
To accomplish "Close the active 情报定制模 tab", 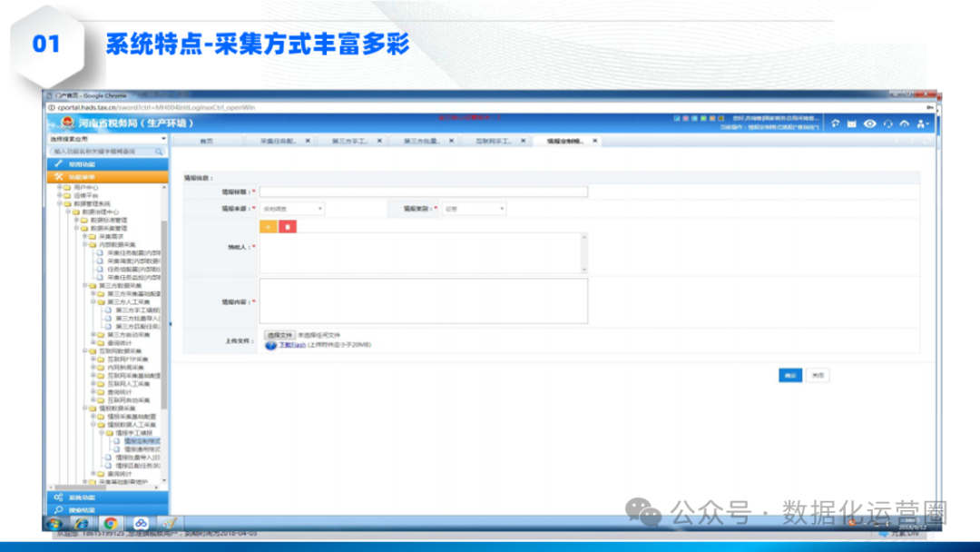I will (x=595, y=141).
